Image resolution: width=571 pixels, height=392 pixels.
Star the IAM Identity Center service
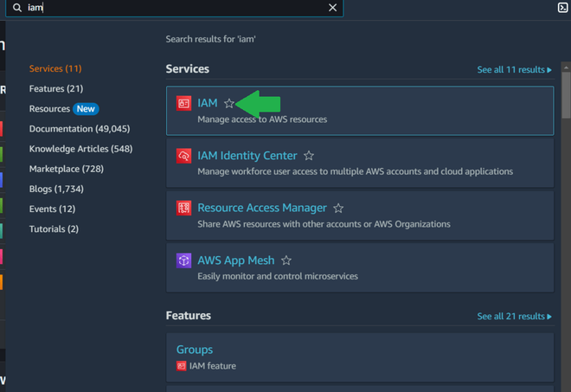(309, 156)
